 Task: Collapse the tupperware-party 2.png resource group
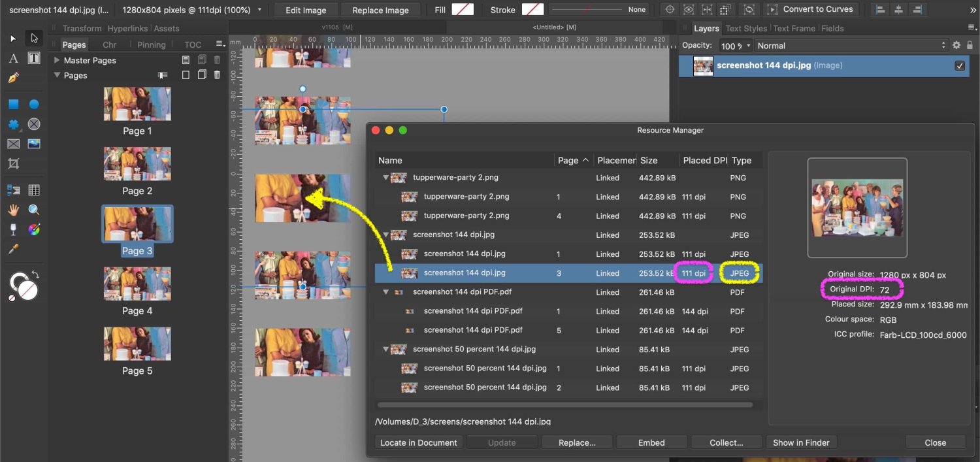click(x=385, y=178)
